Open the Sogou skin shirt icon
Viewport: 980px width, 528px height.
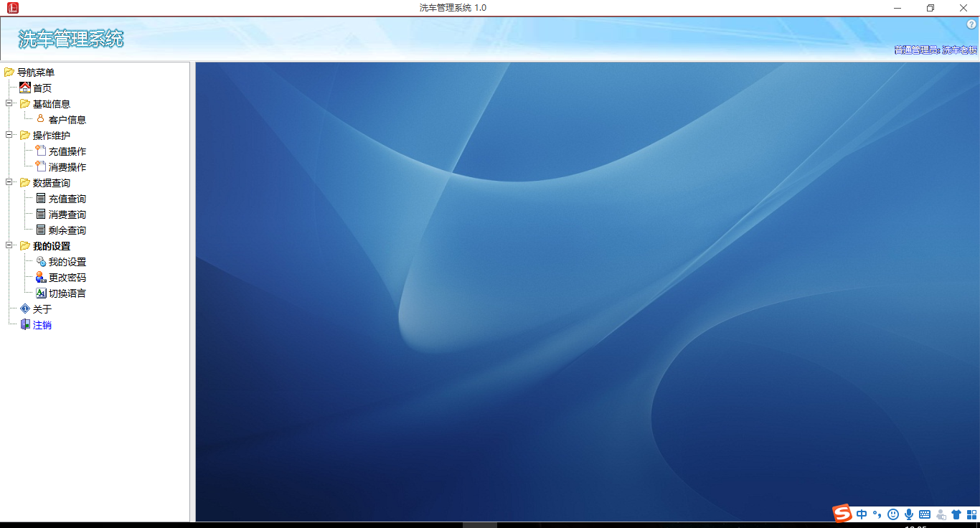(956, 514)
